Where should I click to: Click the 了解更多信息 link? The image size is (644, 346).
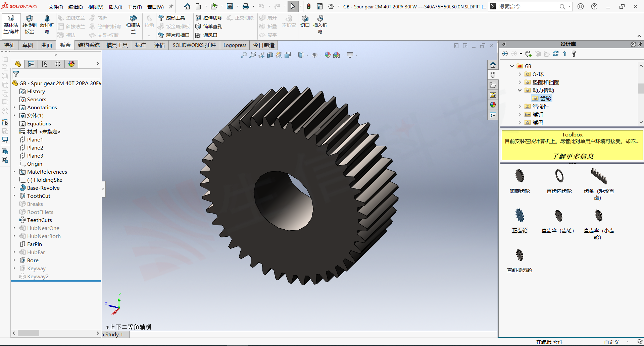click(x=573, y=156)
